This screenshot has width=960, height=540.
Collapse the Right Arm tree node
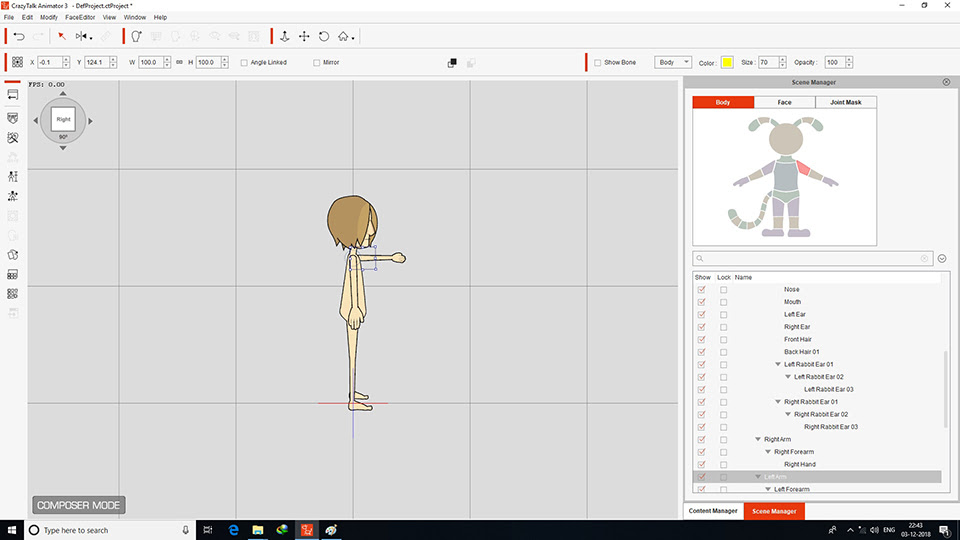[758, 440]
